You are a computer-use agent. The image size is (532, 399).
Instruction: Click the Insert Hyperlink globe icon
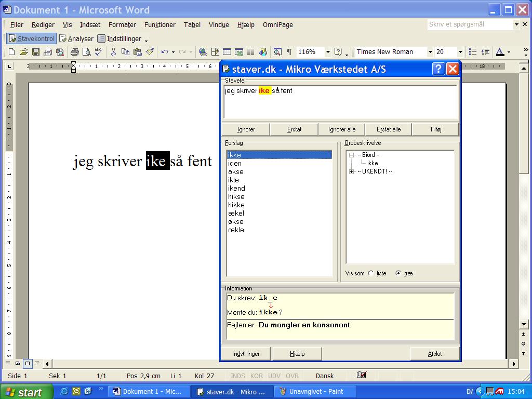click(x=203, y=52)
